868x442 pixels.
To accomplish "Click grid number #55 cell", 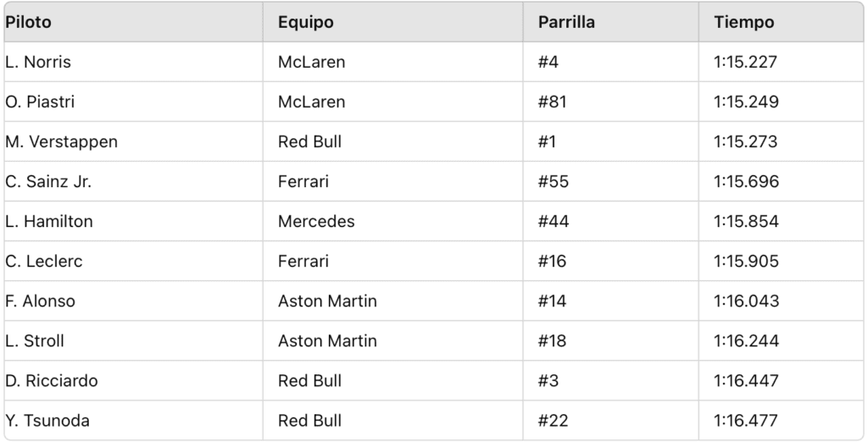I will pyautogui.click(x=553, y=181).
